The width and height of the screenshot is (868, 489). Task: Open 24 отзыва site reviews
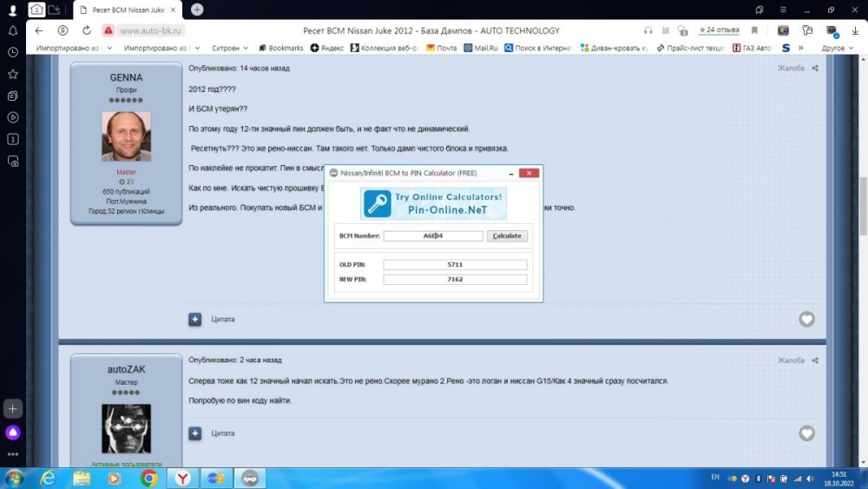click(x=719, y=30)
